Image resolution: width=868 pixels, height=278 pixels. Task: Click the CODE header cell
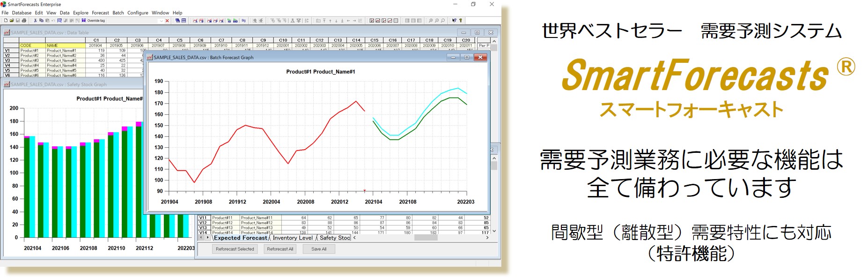[x=32, y=45]
